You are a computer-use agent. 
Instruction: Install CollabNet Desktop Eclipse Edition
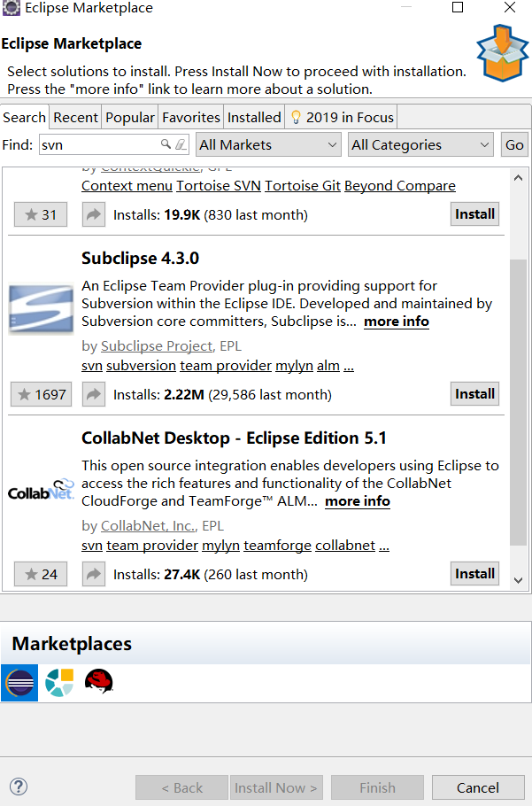click(474, 574)
